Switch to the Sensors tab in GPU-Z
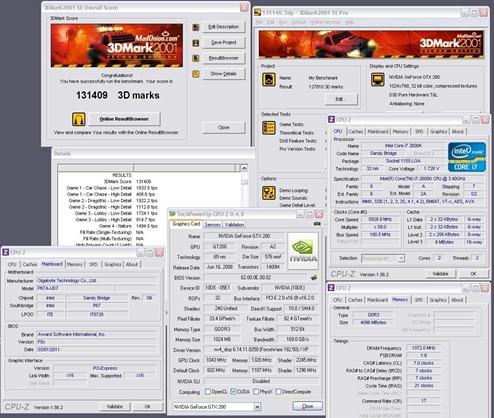This screenshot has height=418, width=494. pyautogui.click(x=212, y=225)
